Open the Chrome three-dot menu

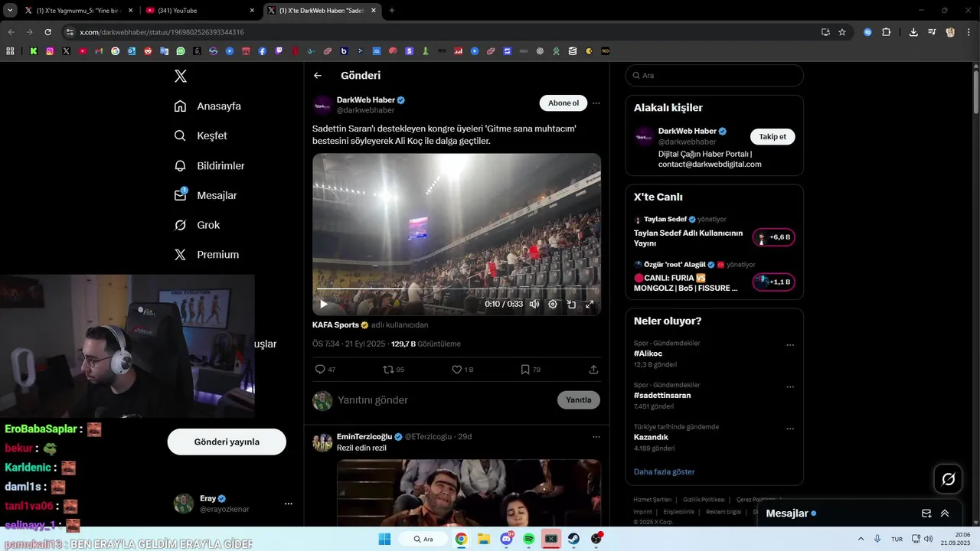click(x=969, y=32)
